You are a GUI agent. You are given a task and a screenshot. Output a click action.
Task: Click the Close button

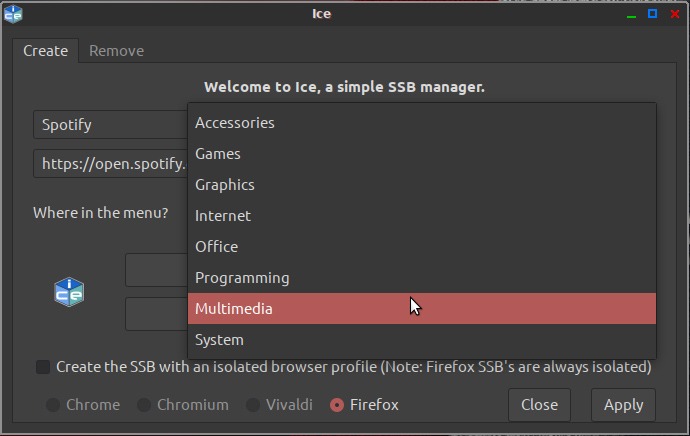(539, 405)
